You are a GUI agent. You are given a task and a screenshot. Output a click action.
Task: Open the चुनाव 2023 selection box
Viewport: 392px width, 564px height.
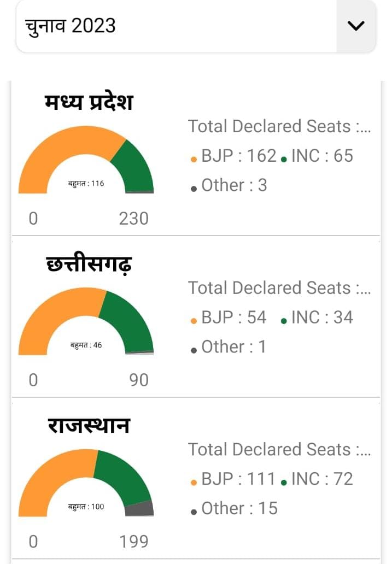point(196,26)
